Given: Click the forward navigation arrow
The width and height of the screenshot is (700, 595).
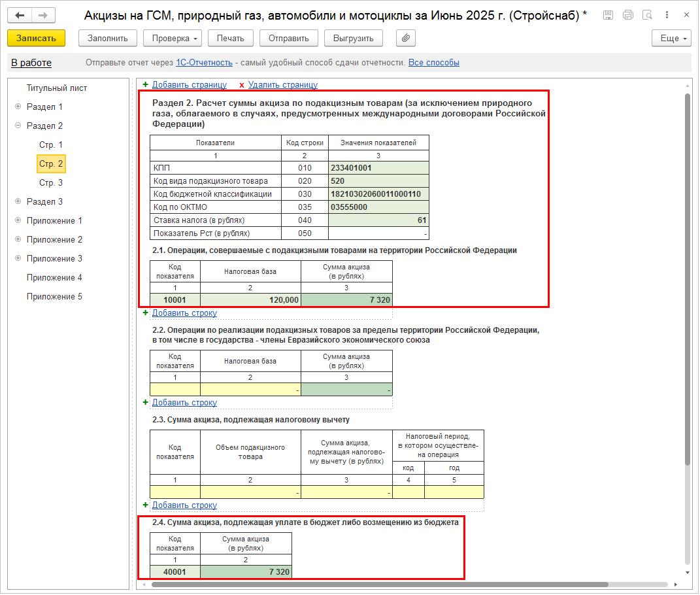Looking at the screenshot, I should tap(43, 15).
